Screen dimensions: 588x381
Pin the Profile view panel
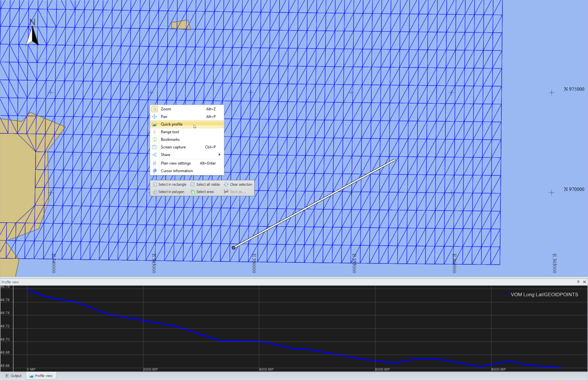578,282
